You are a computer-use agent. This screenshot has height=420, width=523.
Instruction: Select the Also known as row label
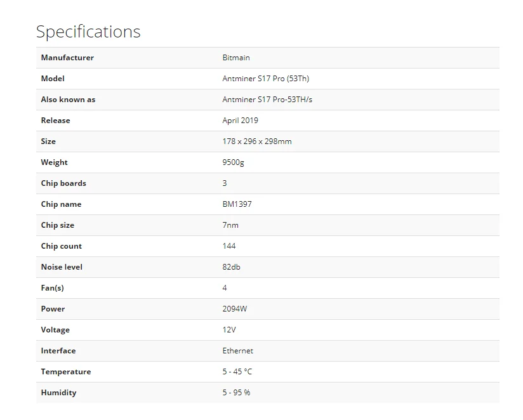click(68, 100)
